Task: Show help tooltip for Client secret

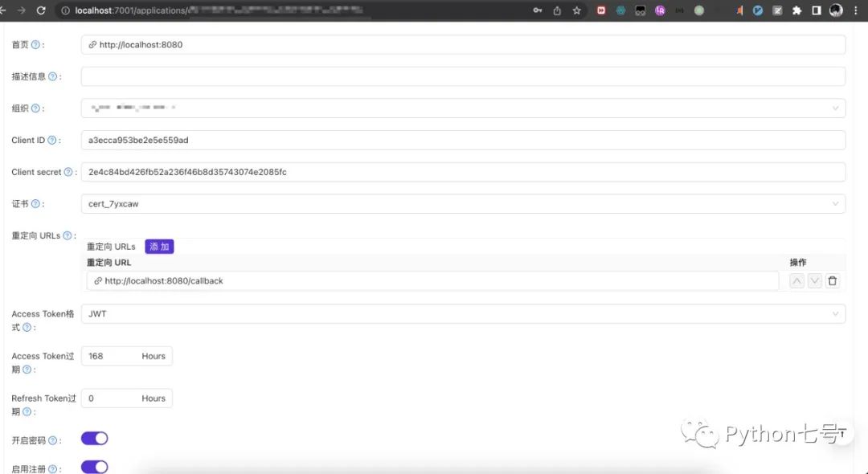Action: click(68, 172)
